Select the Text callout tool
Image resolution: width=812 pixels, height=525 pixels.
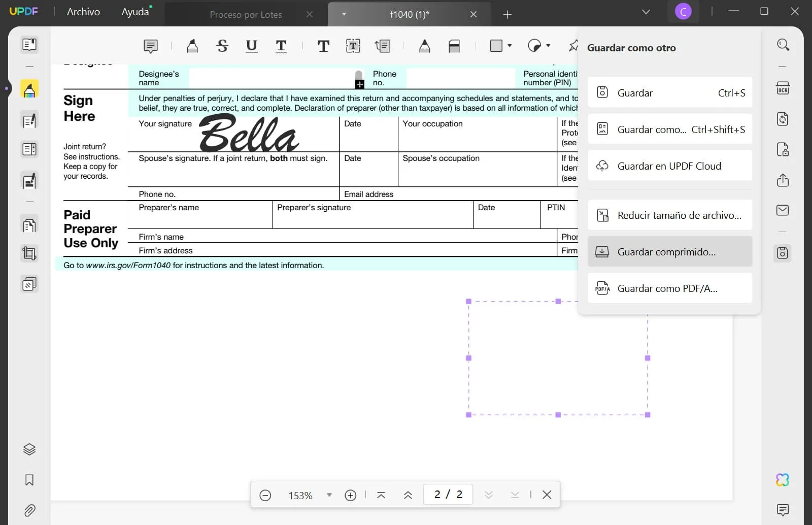[383, 46]
